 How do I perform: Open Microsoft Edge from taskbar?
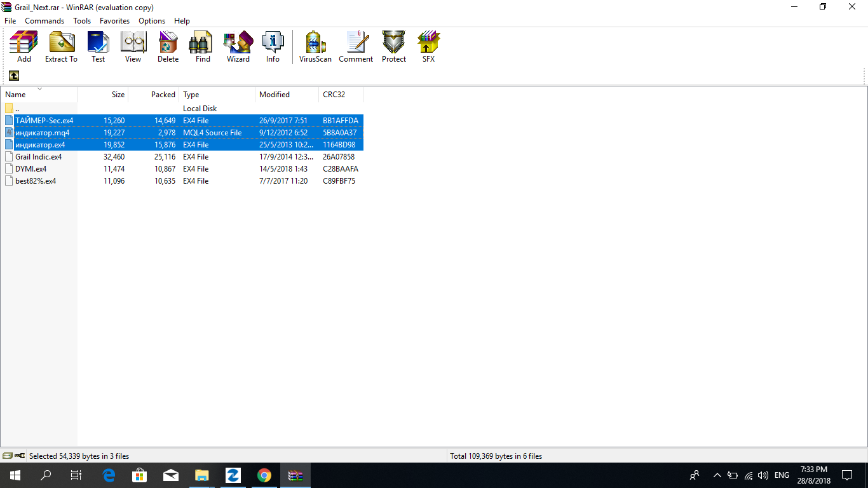tap(109, 475)
